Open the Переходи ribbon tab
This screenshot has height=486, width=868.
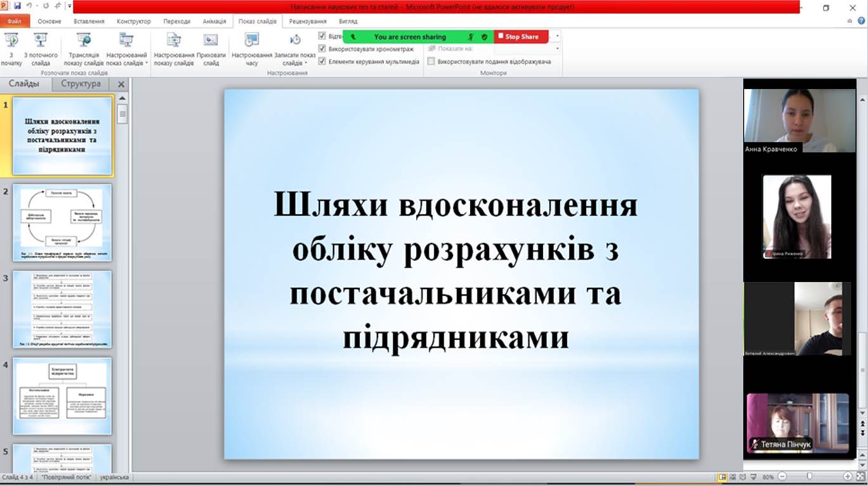[x=177, y=21]
